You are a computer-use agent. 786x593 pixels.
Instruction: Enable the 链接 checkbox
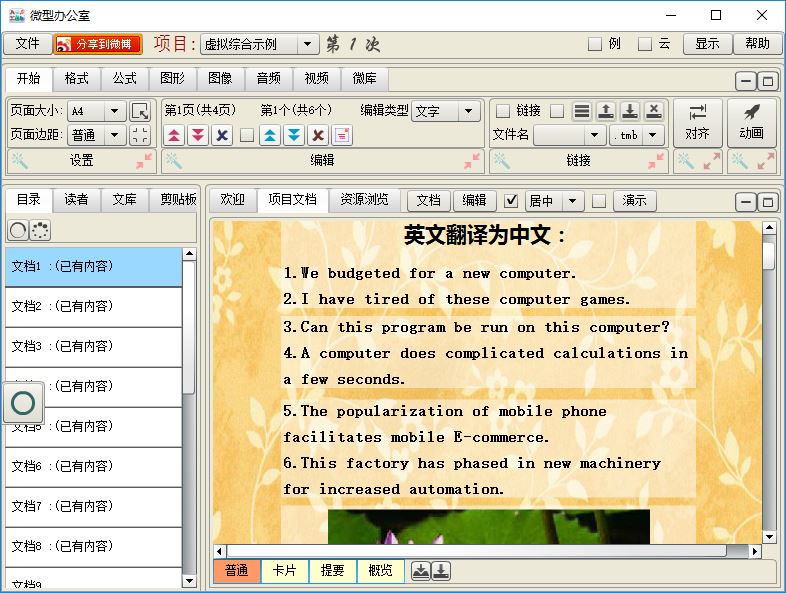pyautogui.click(x=503, y=111)
